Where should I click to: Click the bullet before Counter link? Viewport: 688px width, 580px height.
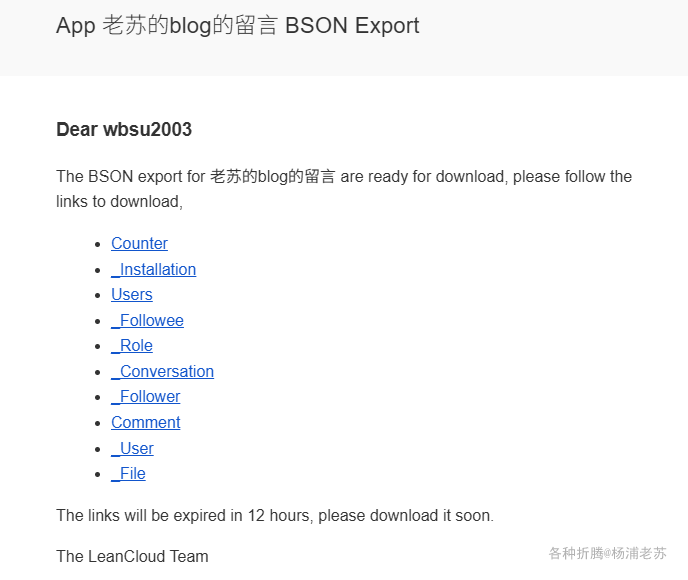tap(97, 244)
